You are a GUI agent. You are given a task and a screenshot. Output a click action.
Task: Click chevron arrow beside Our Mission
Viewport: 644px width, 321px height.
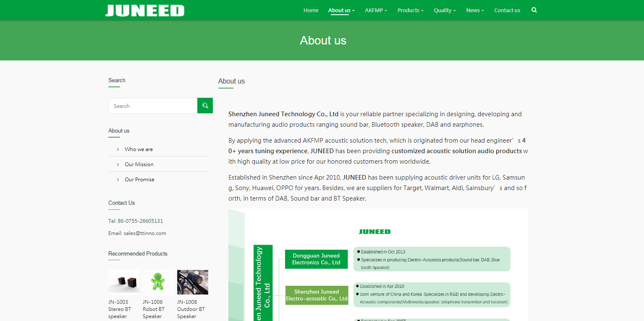[118, 164]
